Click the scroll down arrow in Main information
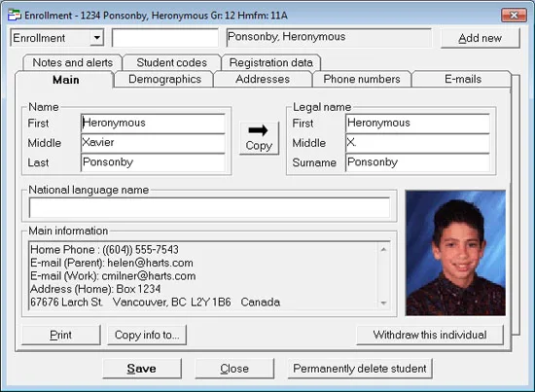 383,303
